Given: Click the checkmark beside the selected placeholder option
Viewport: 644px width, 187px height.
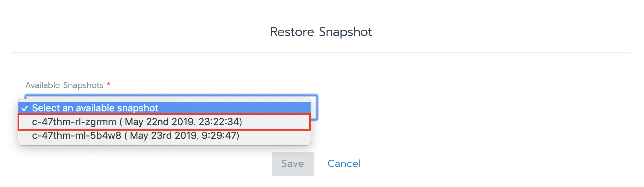Looking at the screenshot, I should pos(25,108).
